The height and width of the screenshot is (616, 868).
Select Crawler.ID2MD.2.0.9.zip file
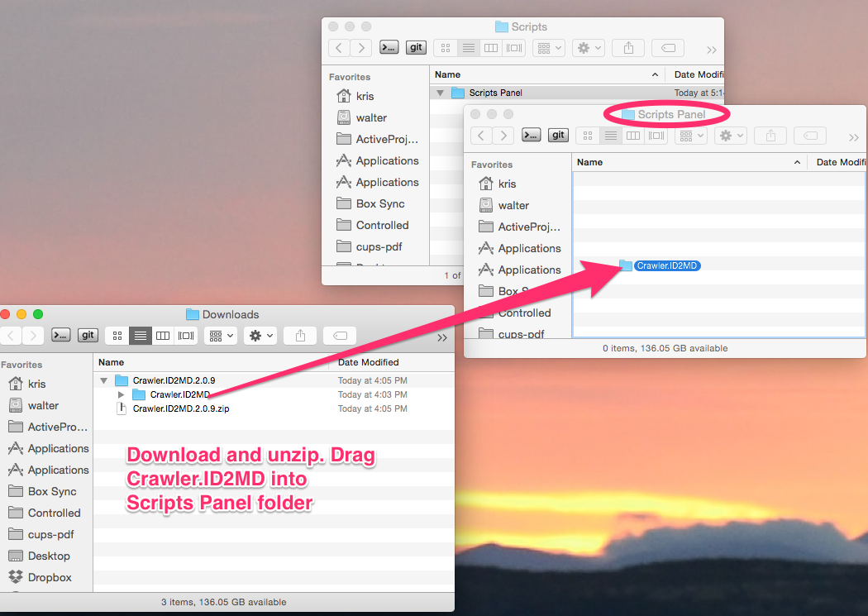tap(180, 409)
